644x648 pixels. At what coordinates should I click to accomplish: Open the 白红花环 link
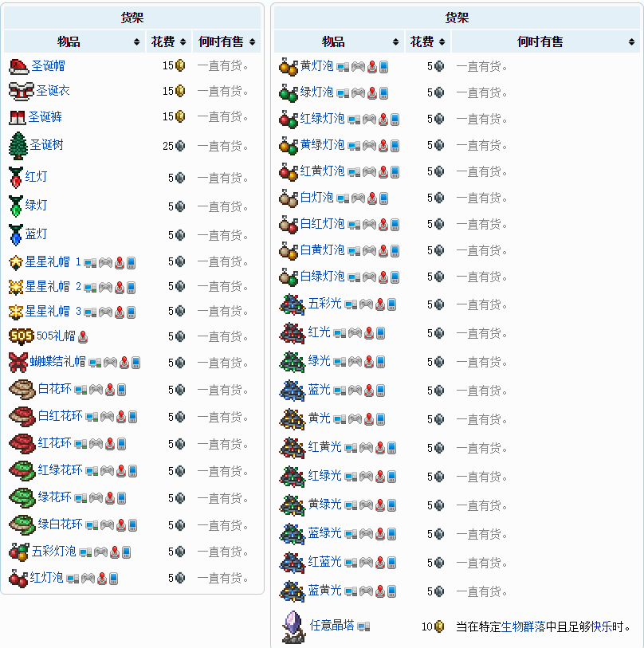click(60, 416)
